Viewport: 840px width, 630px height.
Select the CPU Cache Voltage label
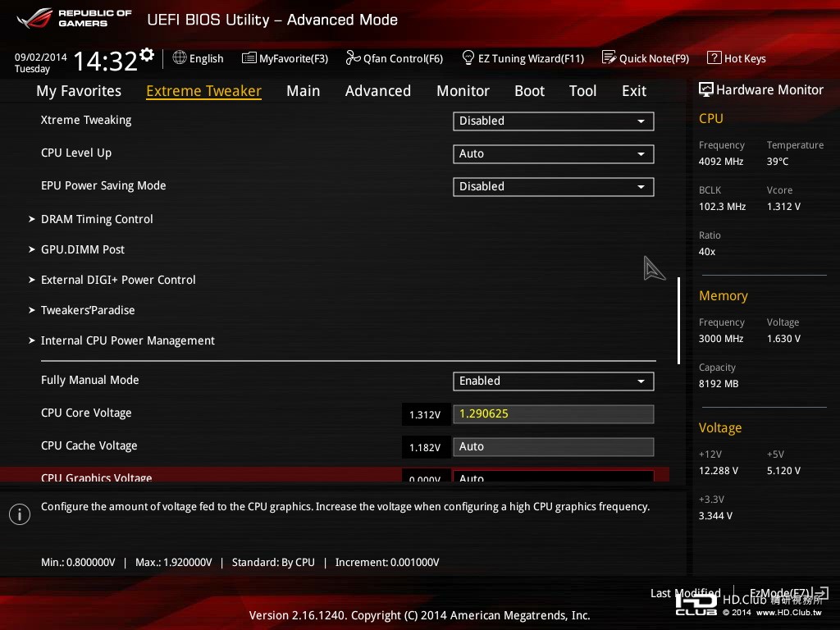pos(89,445)
